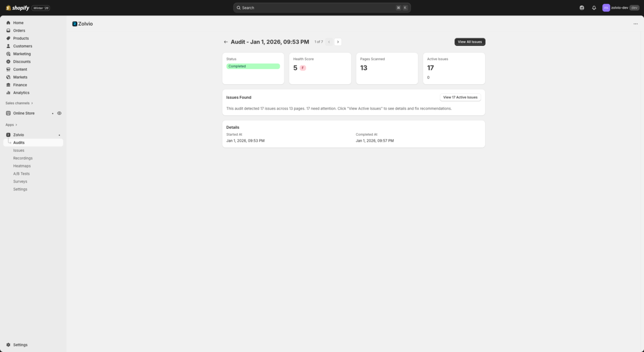The height and width of the screenshot is (352, 644).
Task: Click the View All Issues button
Action: pos(469,41)
